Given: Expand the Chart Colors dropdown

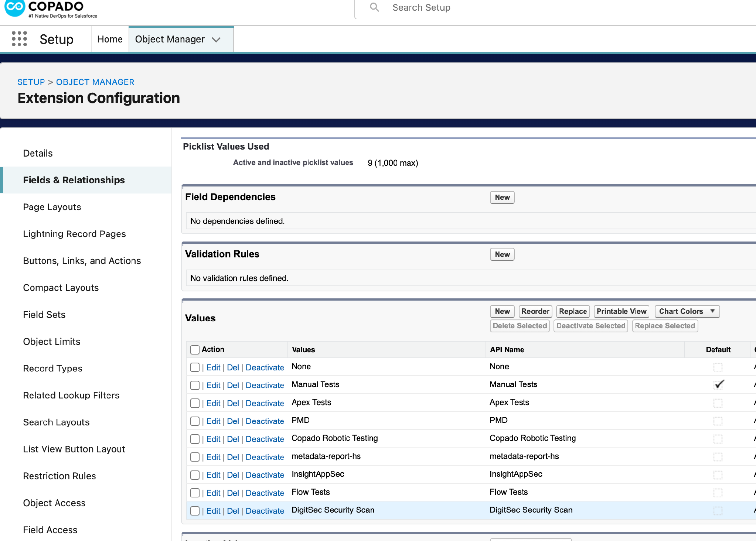Looking at the screenshot, I should click(x=687, y=311).
